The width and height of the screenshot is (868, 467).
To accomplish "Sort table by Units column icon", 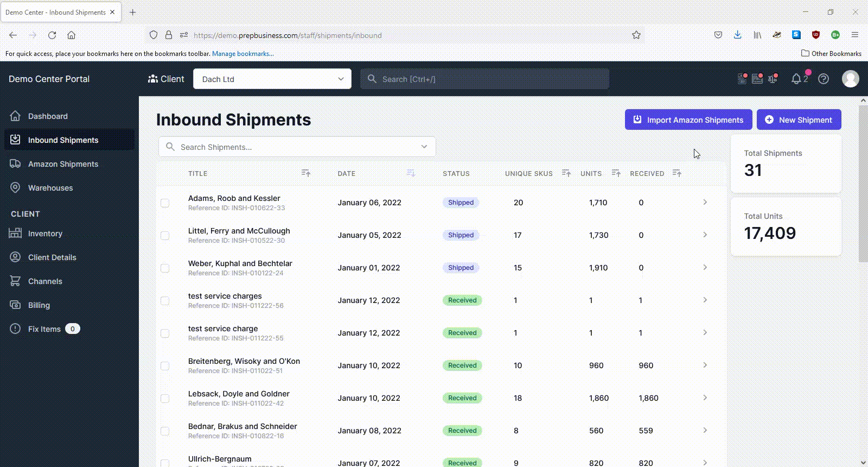I will coord(616,173).
